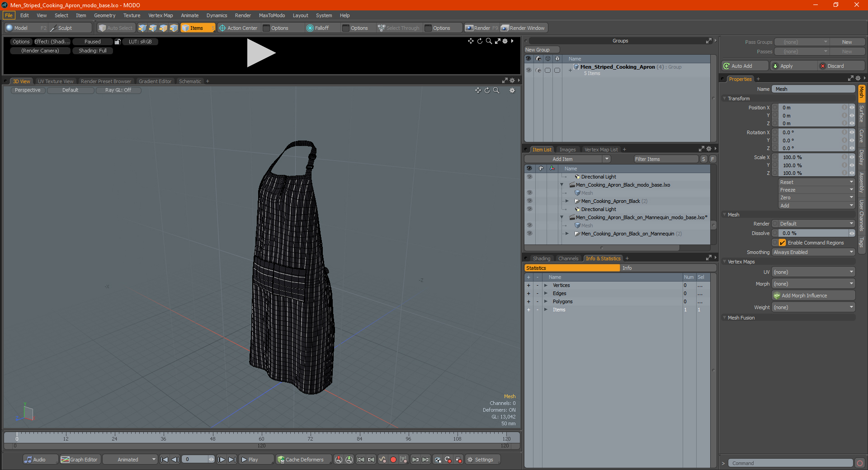Activate Items selection mode button
This screenshot has height=470, width=868.
(198, 28)
